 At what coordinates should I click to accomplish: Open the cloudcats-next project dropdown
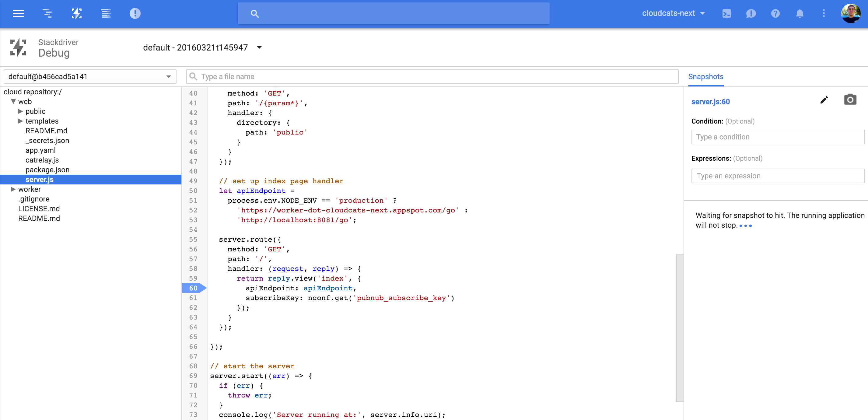[673, 13]
